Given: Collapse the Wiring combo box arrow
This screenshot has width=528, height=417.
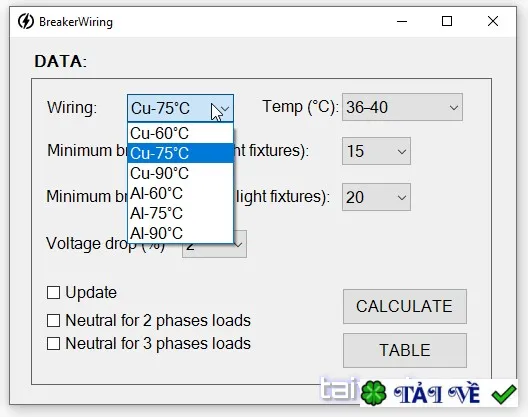Looking at the screenshot, I should pos(225,109).
